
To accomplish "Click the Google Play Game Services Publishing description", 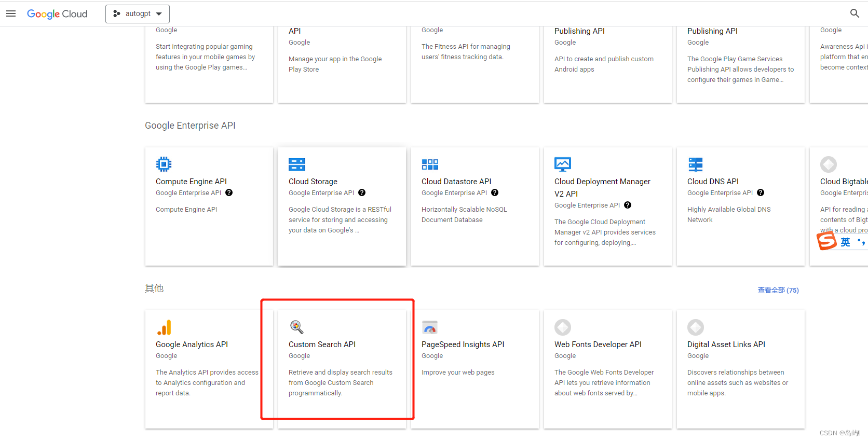I will point(740,70).
